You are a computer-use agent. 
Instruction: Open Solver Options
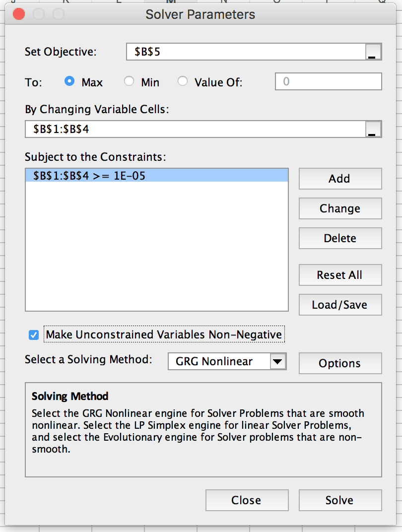coord(339,363)
